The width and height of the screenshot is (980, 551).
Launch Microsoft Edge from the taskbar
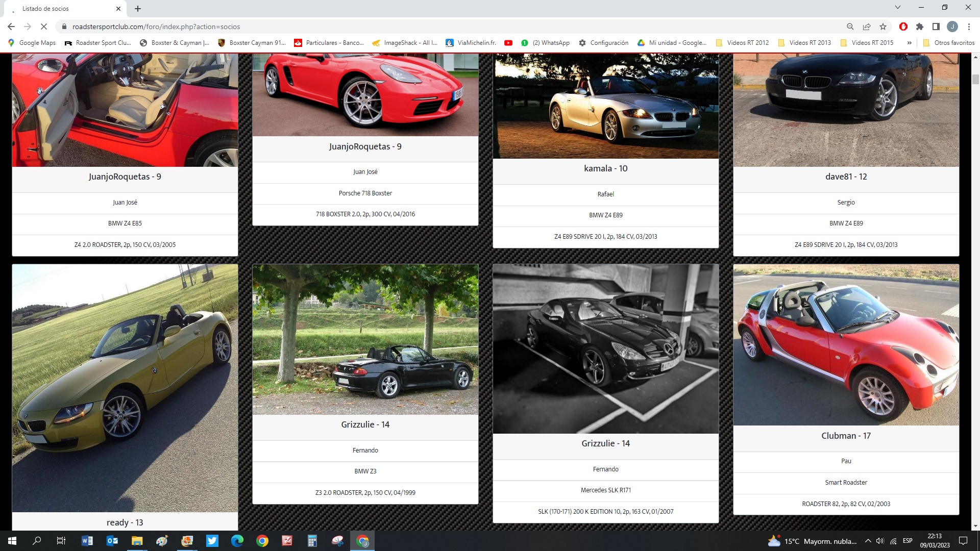pos(237,541)
